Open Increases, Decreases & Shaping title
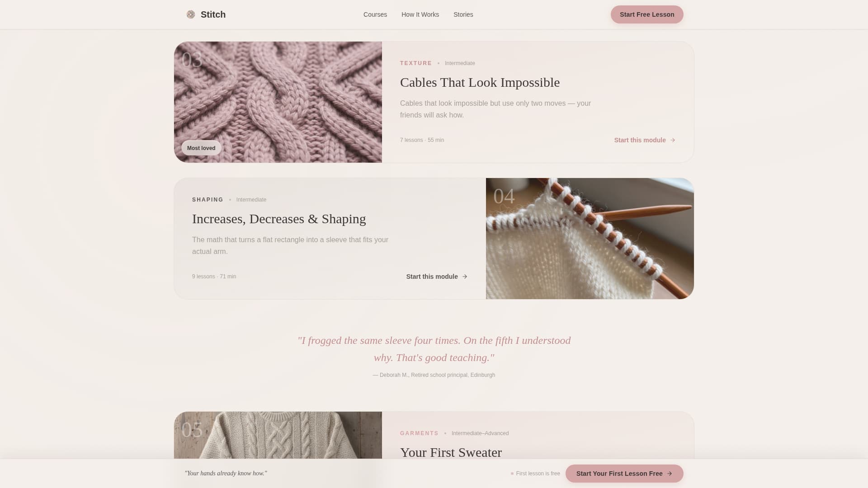This screenshot has height=488, width=868. point(279,219)
